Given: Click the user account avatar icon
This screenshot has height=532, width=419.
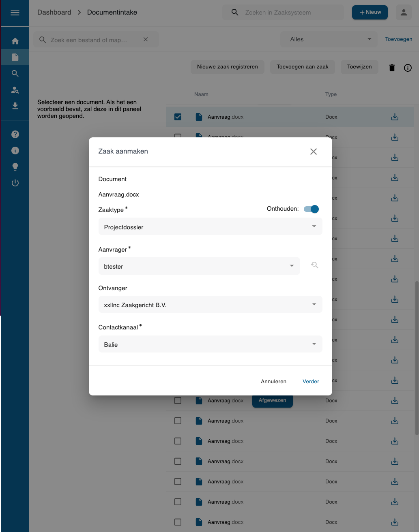Looking at the screenshot, I should pos(404,13).
